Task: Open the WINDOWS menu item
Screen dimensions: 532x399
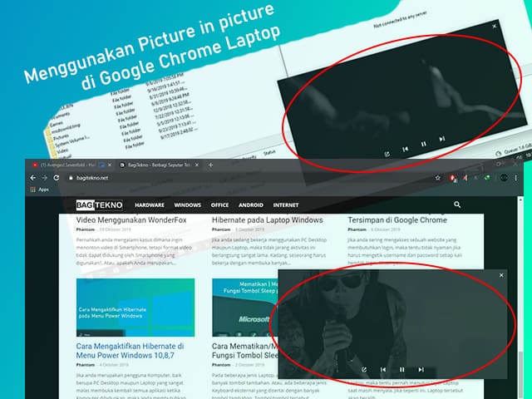Action: click(188, 205)
